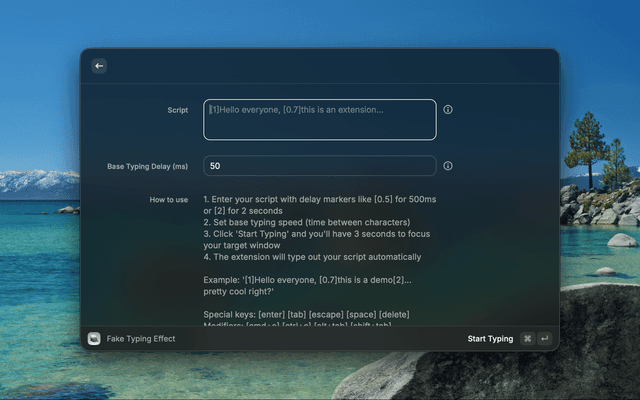Screen dimensions: 640x400
Task: Click the Command key shortcut icon
Action: point(527,339)
